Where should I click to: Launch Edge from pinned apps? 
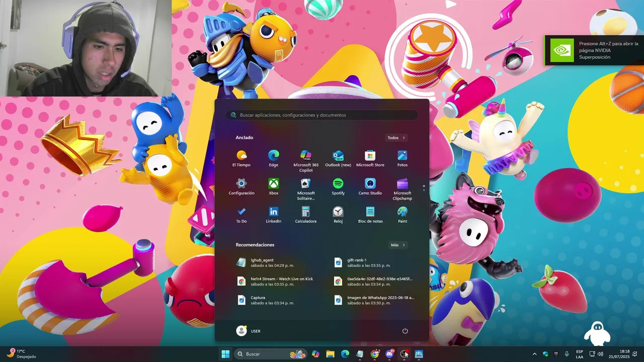(273, 159)
